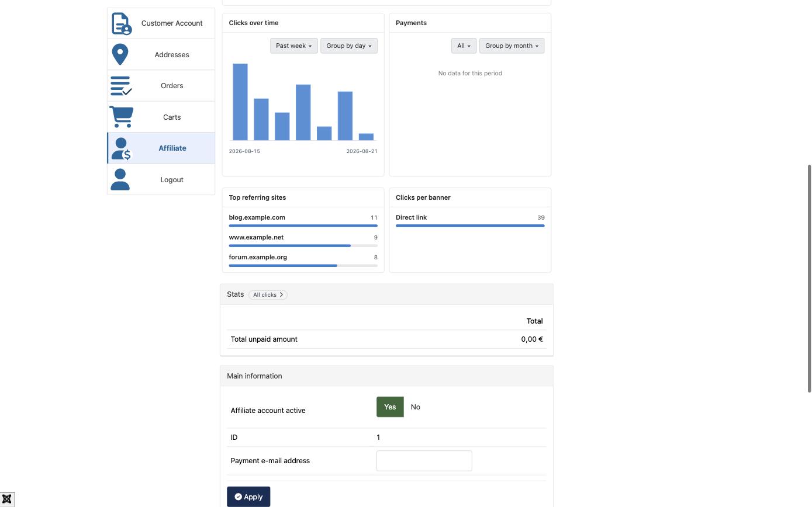Viewport: 812px width, 507px height.
Task: Go to Addresses section
Action: pyautogui.click(x=161, y=54)
